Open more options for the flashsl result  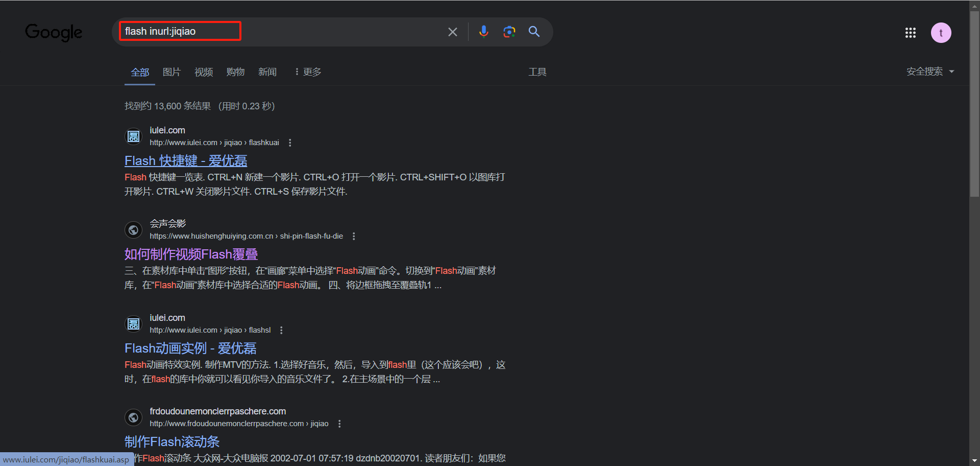coord(281,330)
